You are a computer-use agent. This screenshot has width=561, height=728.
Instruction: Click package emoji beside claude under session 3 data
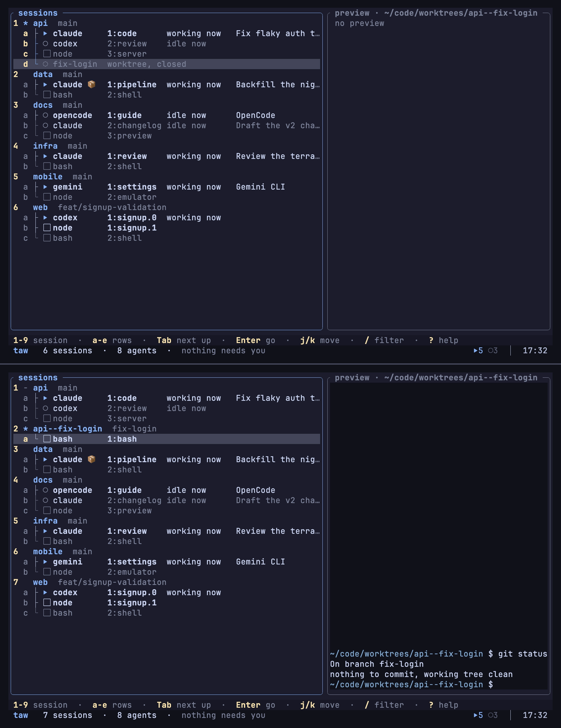coord(91,459)
